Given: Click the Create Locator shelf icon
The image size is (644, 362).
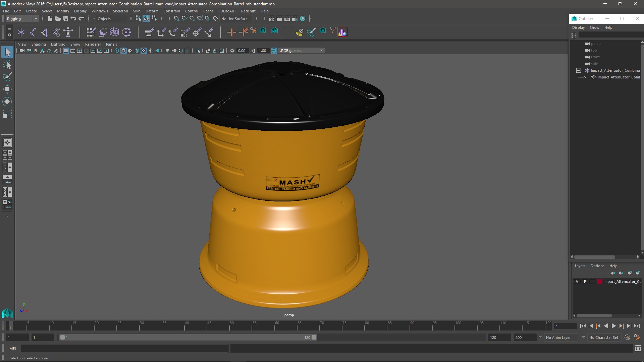Looking at the screenshot, I should (x=21, y=32).
